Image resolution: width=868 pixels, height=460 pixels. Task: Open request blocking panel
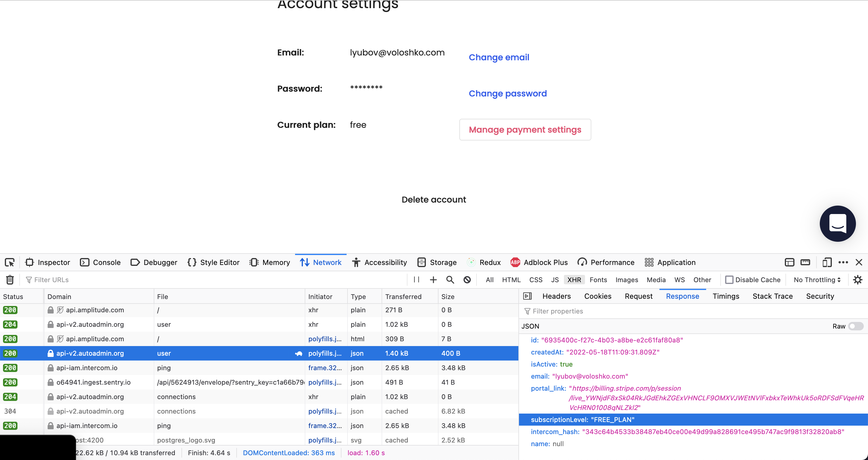[x=467, y=280]
